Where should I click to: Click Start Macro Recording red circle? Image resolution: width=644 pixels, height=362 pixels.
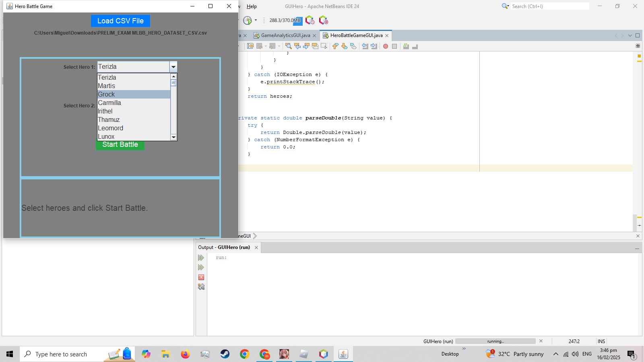click(386, 46)
